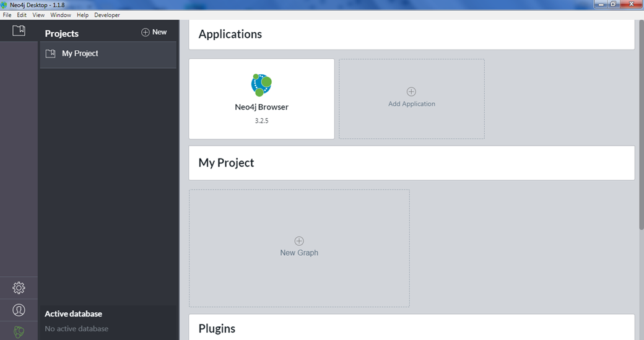Click the Active database label
The height and width of the screenshot is (340, 644).
(74, 314)
